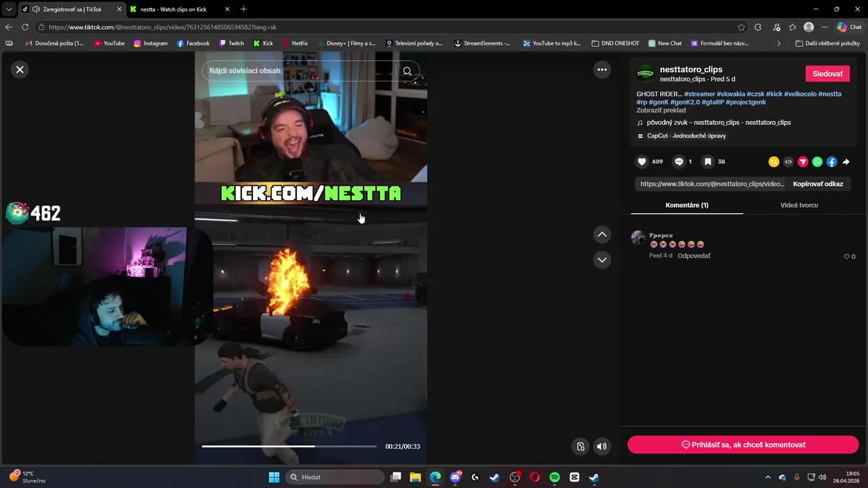Open OBS Studio from taskbar
The width and height of the screenshot is (868, 488).
pyautogui.click(x=515, y=477)
